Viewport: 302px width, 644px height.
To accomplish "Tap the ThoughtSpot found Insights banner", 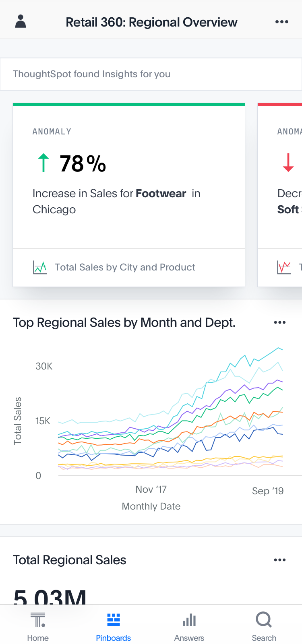I will click(151, 74).
